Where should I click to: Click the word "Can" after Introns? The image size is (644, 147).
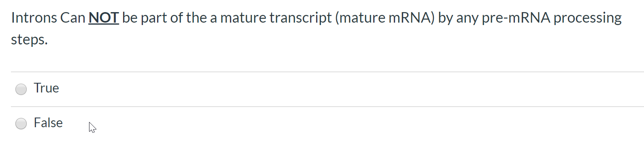72,18
